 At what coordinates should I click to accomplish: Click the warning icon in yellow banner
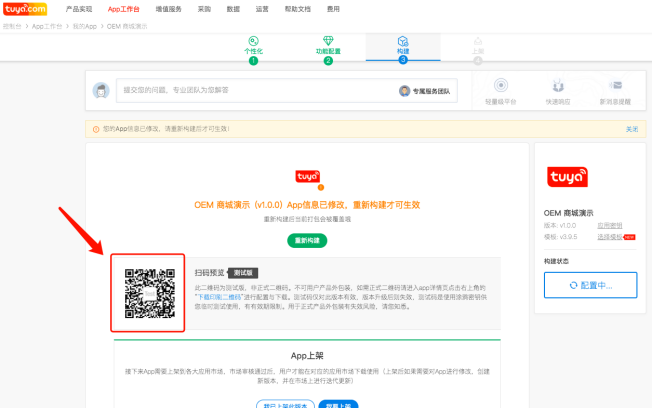point(96,129)
